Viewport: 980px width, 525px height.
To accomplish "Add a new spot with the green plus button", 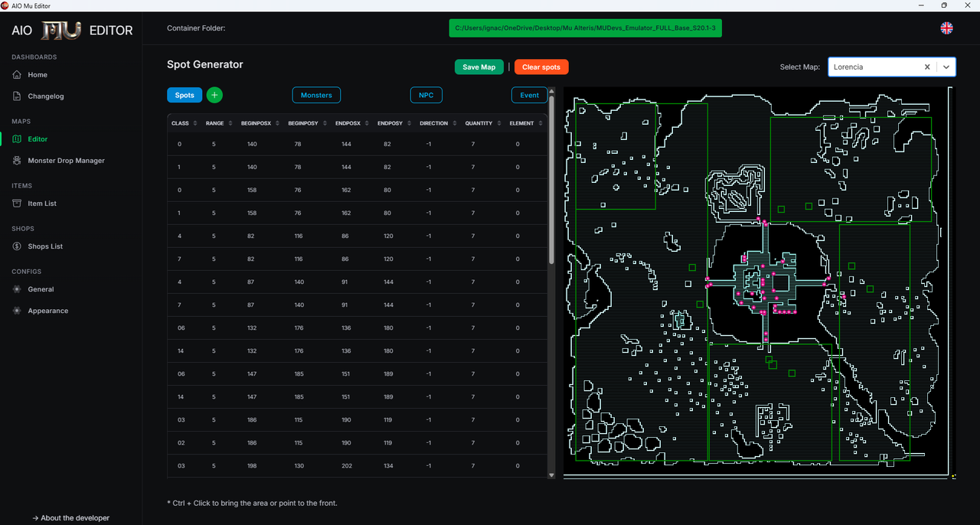I will 214,95.
